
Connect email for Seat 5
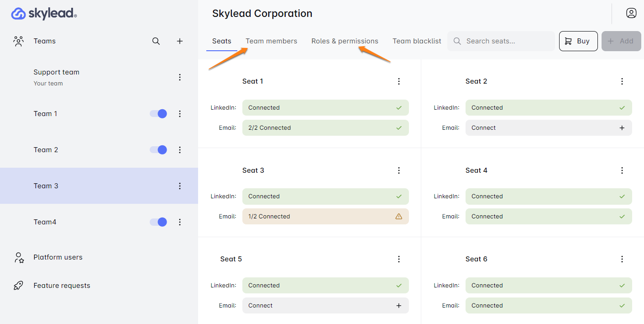(x=325, y=306)
